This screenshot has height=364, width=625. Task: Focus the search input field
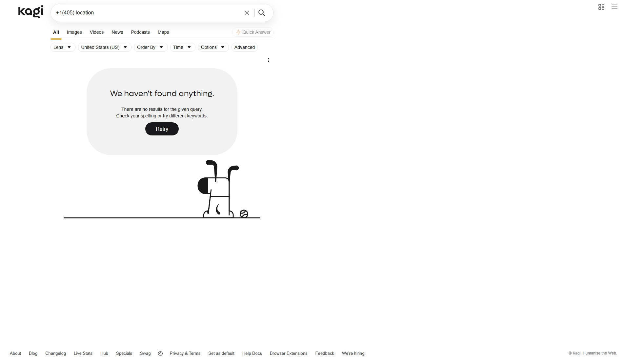click(148, 13)
